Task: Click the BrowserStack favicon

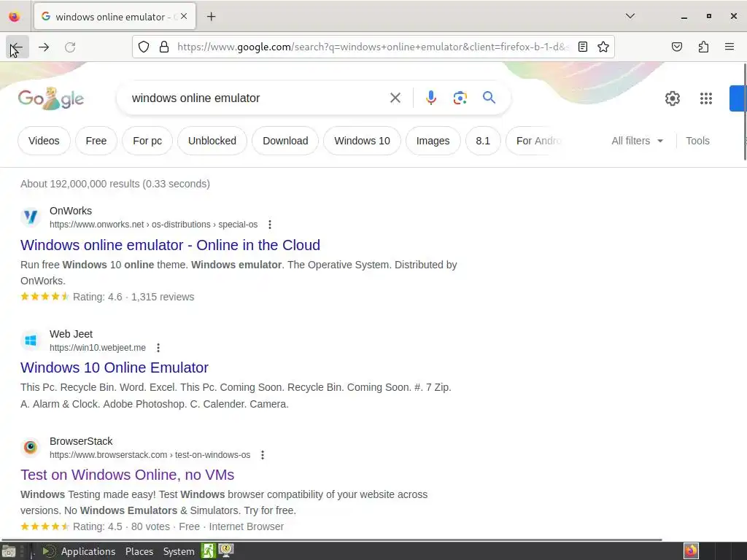Action: (x=31, y=448)
